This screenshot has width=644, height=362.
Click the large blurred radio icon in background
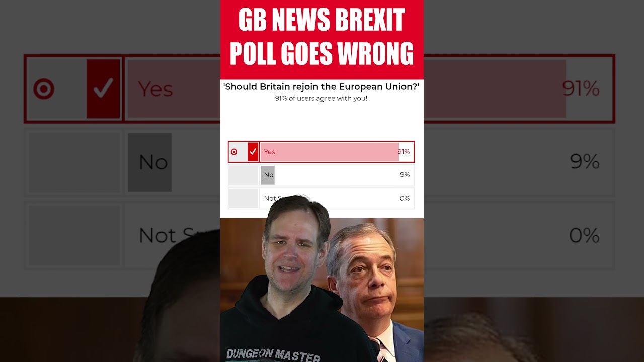(44, 89)
